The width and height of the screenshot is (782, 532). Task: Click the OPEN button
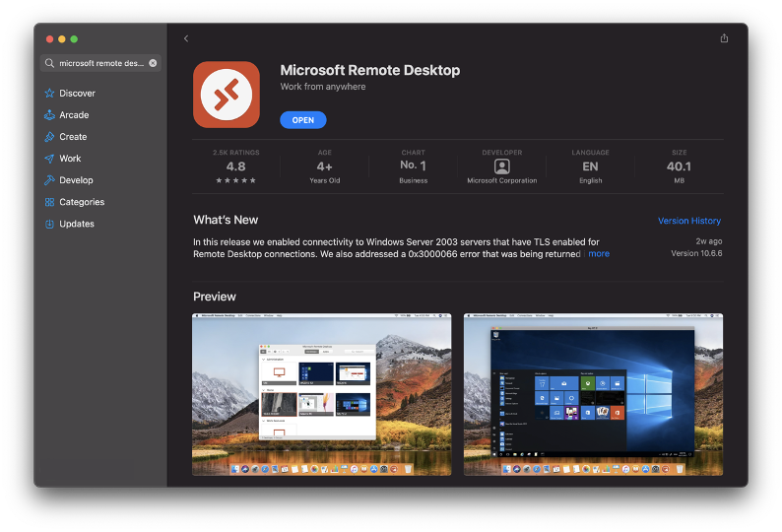[303, 120]
